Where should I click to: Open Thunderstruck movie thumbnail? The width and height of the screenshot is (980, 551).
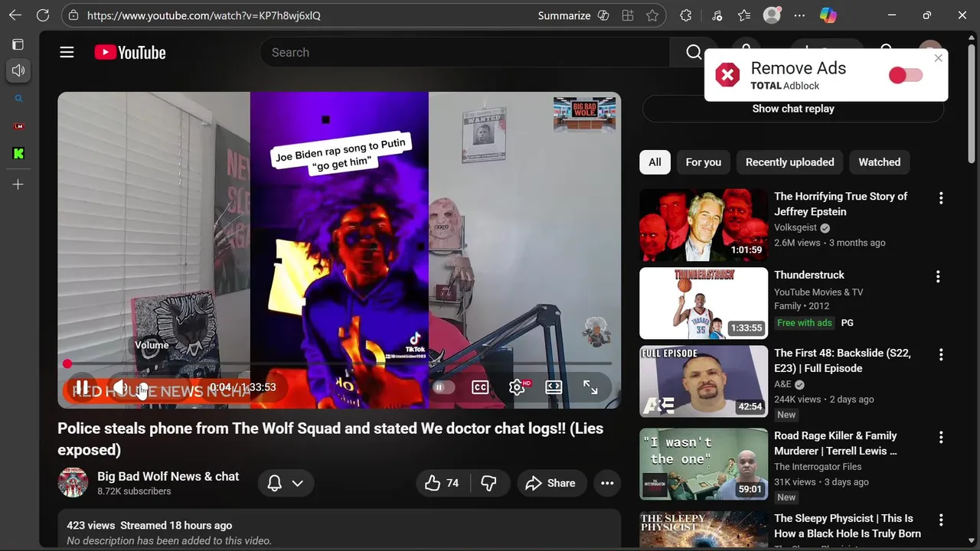tap(704, 303)
